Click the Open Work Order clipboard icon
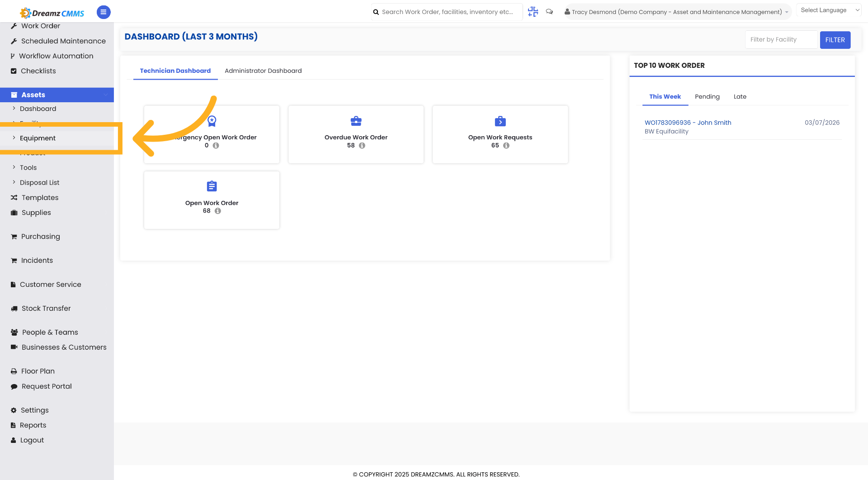 212,186
